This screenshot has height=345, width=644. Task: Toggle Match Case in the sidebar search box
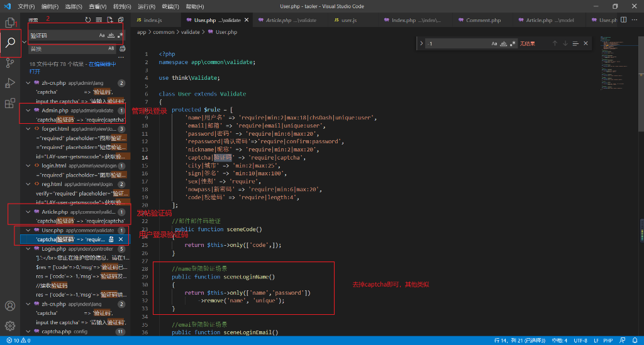(102, 36)
